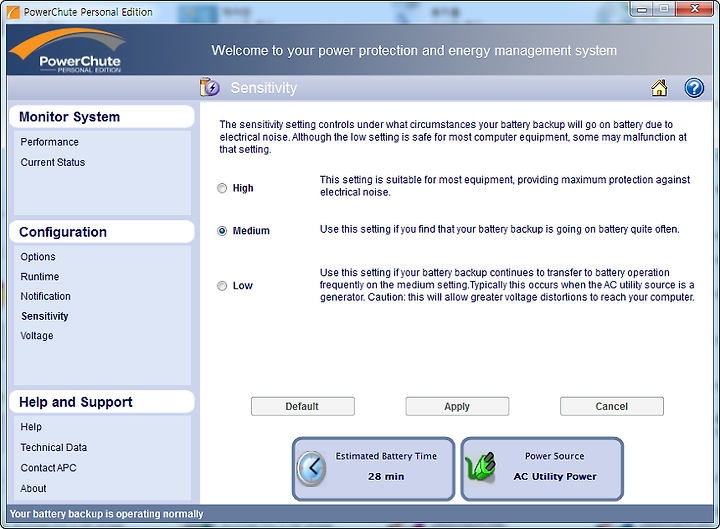
Task: Click the Configuration section header
Action: click(x=101, y=232)
